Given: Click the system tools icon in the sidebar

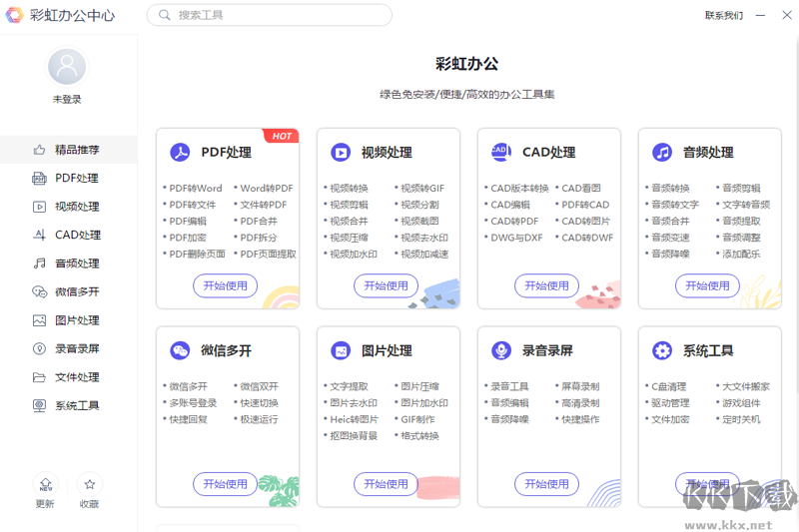Looking at the screenshot, I should click(39, 406).
